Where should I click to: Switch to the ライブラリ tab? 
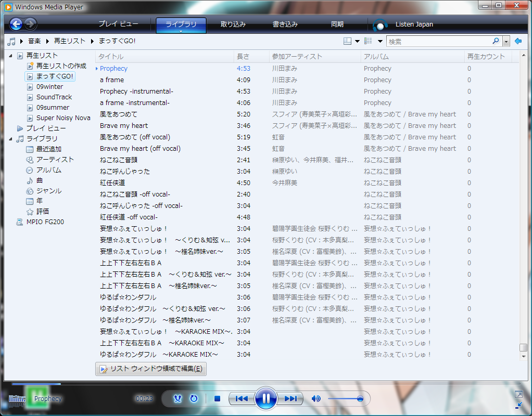(x=181, y=24)
